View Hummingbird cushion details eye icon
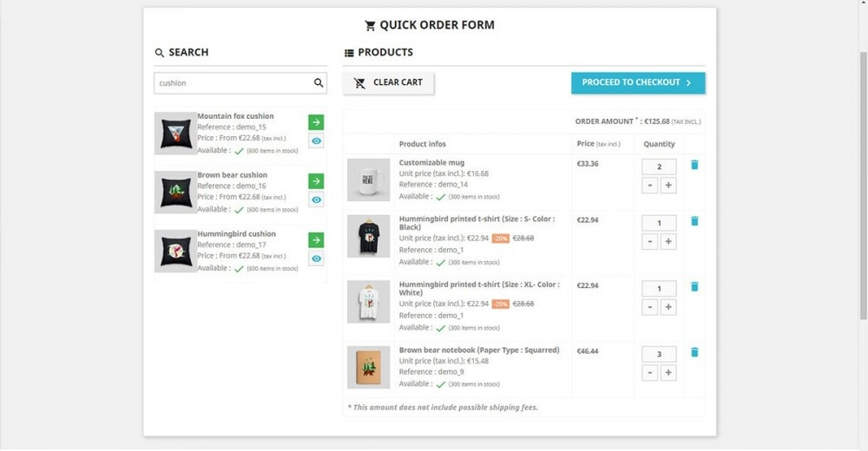868x451 pixels. click(316, 258)
